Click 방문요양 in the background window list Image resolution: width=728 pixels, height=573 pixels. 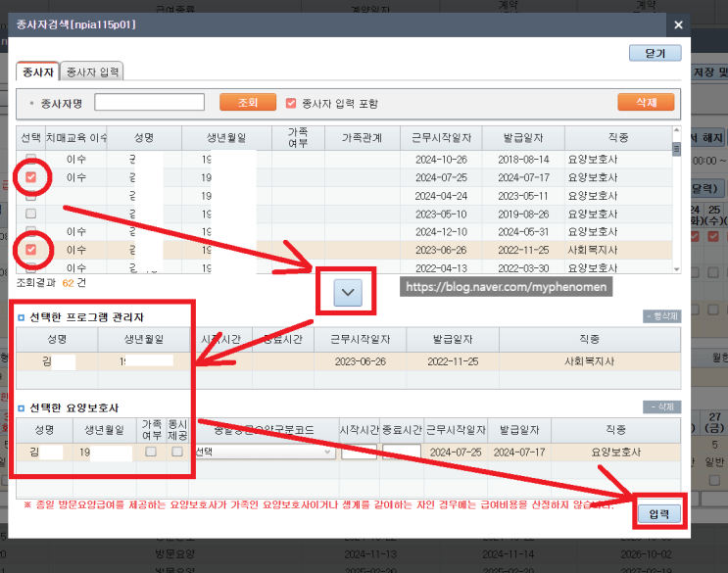174,554
